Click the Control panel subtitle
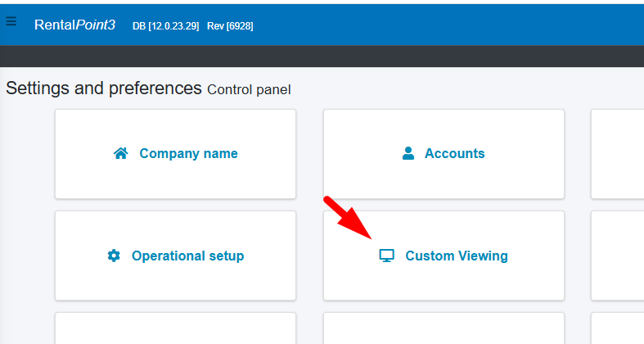This screenshot has width=644, height=344. click(x=249, y=89)
